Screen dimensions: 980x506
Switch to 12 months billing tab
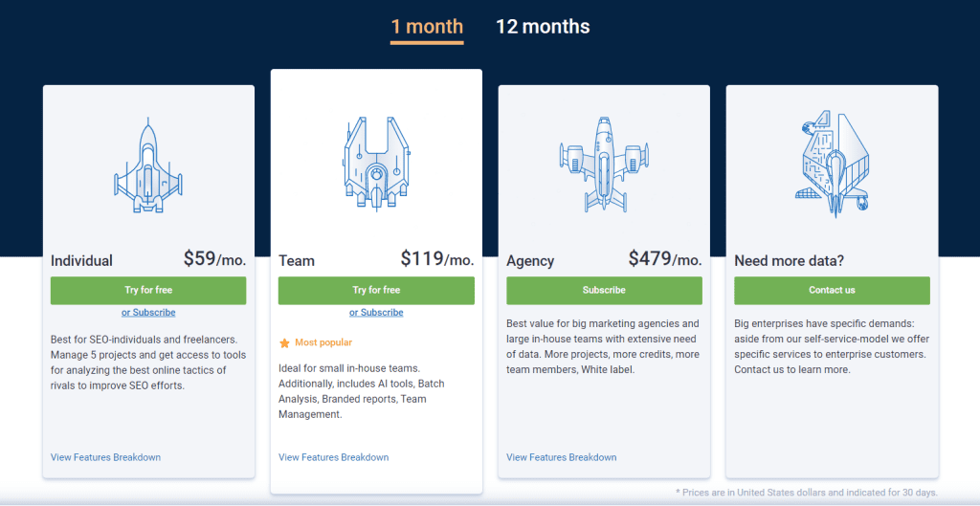coord(543,27)
